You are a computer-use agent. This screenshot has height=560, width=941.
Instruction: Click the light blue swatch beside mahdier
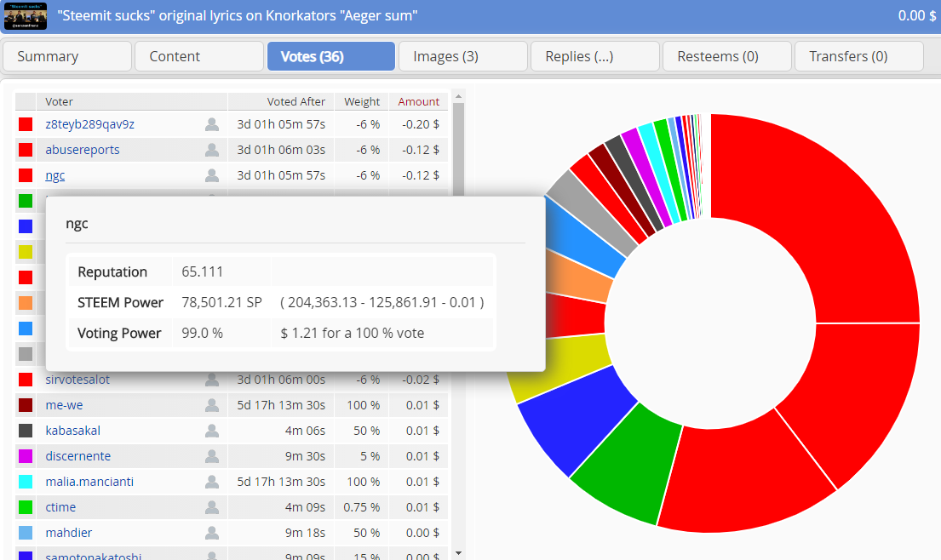26,533
